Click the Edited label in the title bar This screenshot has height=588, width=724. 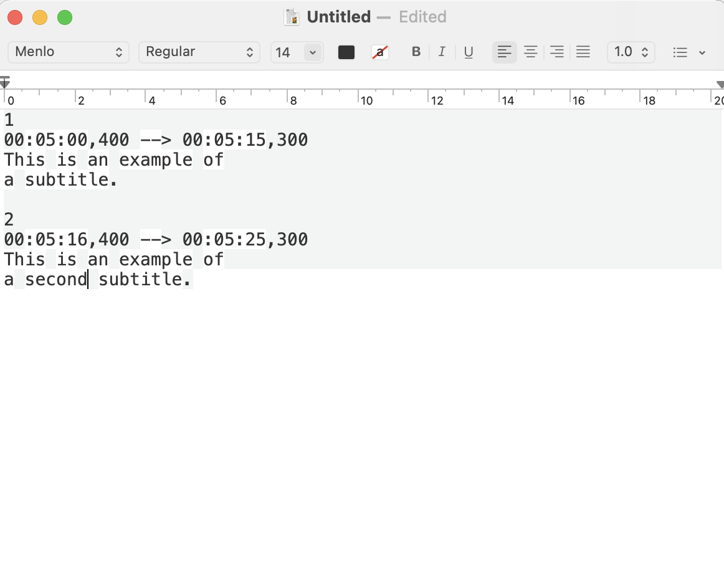coord(422,17)
